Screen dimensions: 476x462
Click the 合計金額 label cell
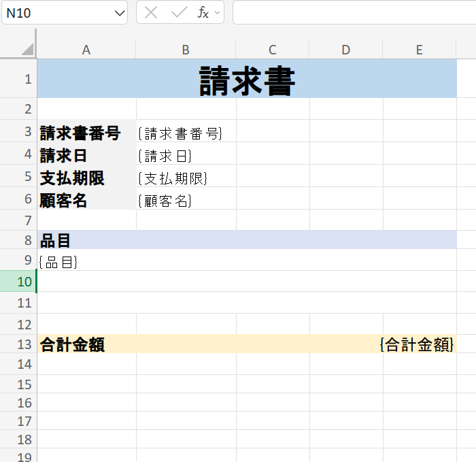[x=72, y=344]
